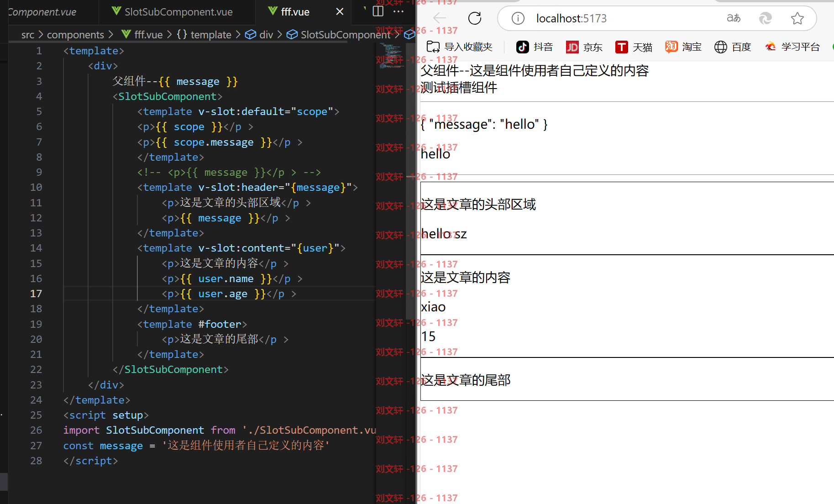Viewport: 834px width, 504px height.
Task: Open editor more actions ellipsis menu
Action: click(399, 12)
